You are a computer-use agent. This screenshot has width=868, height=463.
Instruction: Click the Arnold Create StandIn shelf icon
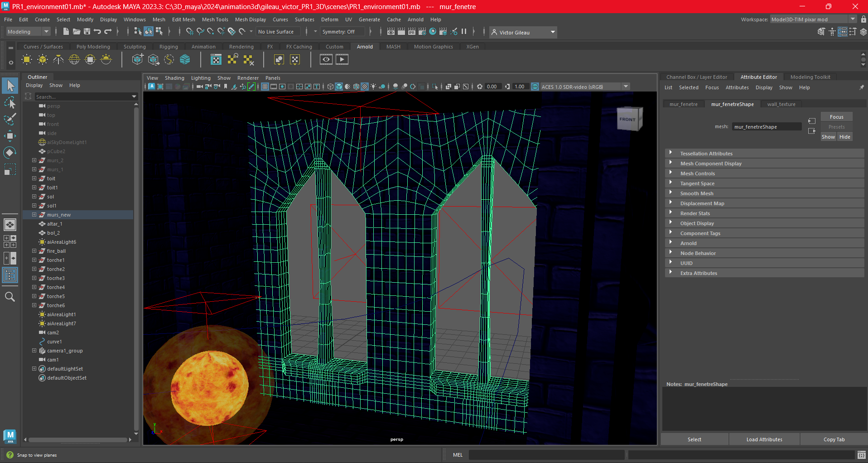137,59
